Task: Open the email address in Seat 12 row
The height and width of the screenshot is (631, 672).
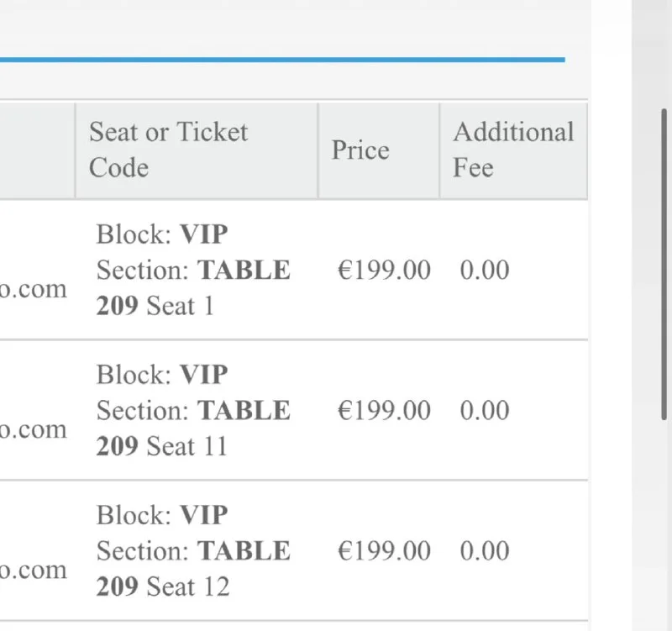Action: 33,571
